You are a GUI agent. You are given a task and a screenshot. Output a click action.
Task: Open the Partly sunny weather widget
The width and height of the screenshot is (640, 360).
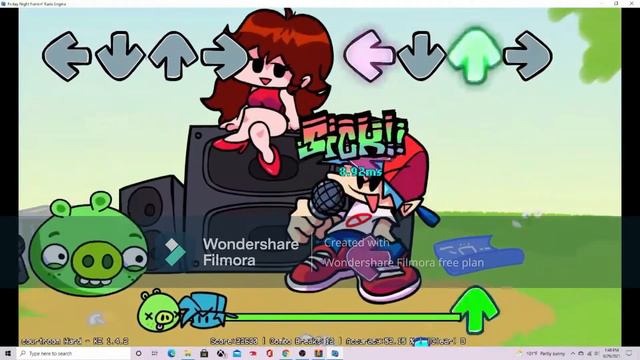click(541, 353)
